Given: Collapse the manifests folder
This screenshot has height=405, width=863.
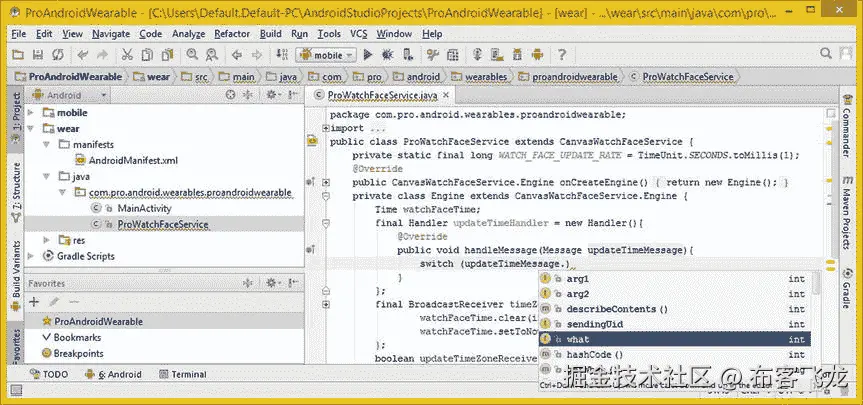Looking at the screenshot, I should (47, 144).
